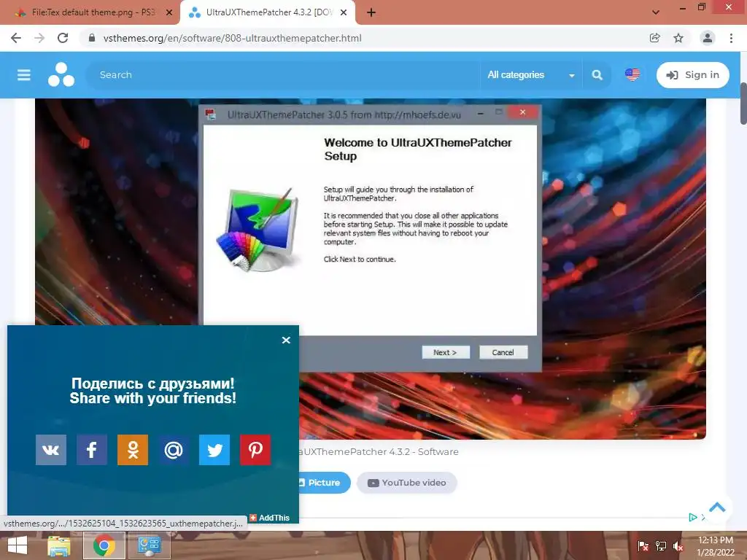Expand the All categories dropdown
This screenshot has height=560, width=747.
[x=531, y=75]
